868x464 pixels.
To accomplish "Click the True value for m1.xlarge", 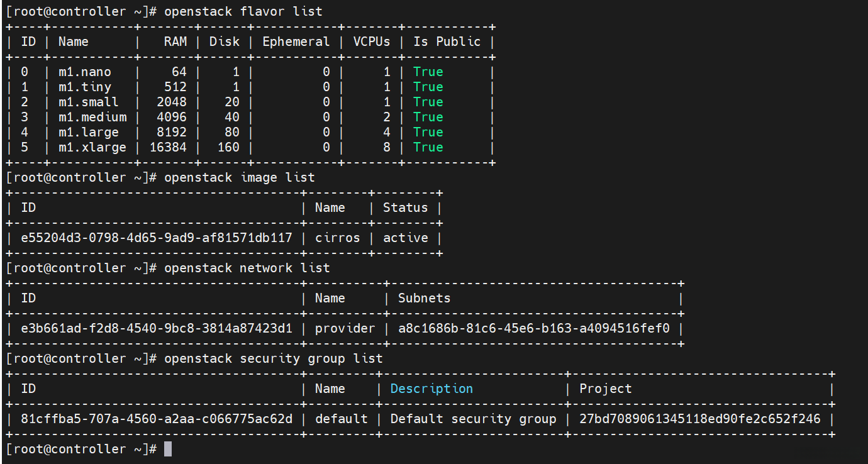I will click(x=428, y=147).
